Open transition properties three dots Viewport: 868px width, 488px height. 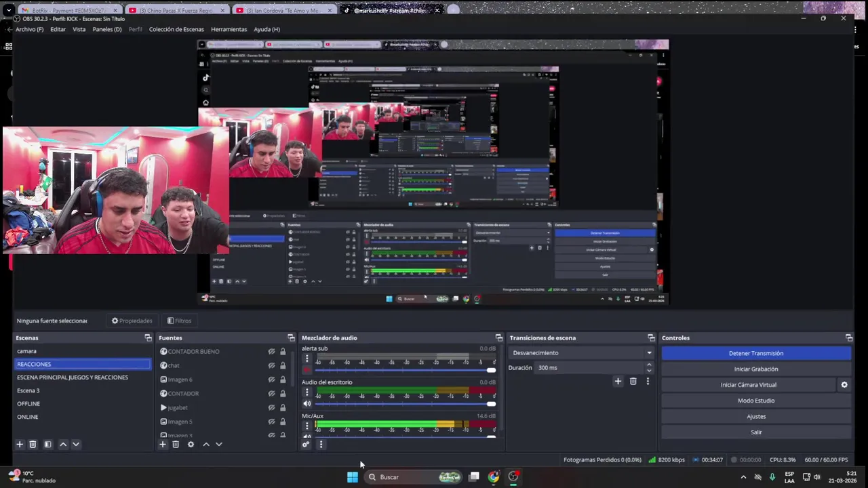(x=648, y=382)
